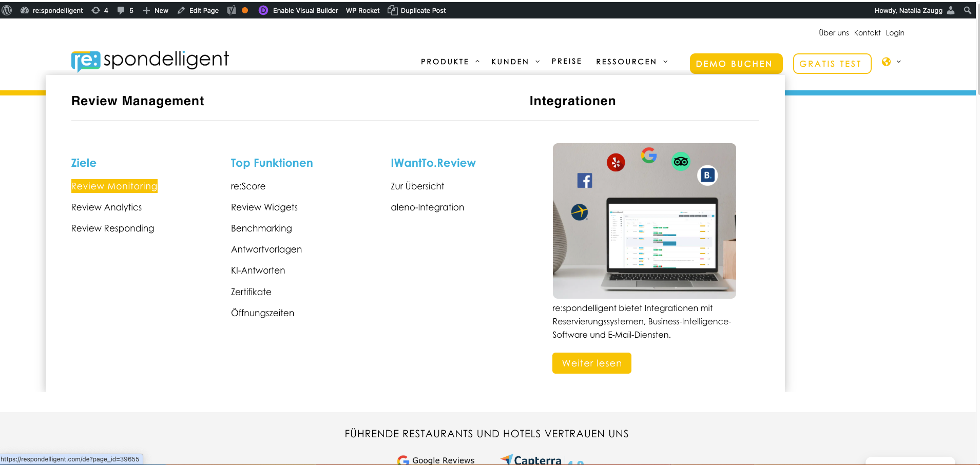The width and height of the screenshot is (980, 465).
Task: Click the integrations description paragraph text
Action: coord(642,321)
